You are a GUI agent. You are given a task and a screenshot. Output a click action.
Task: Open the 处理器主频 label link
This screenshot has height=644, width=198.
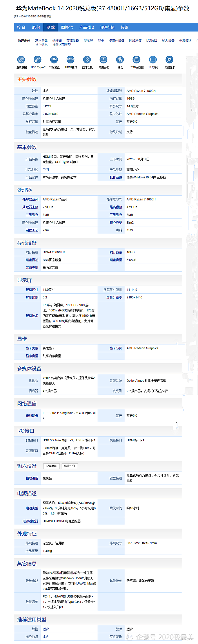click(30, 207)
